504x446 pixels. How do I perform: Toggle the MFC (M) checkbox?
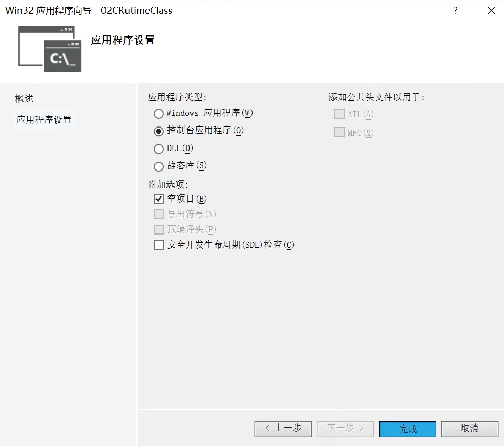click(340, 132)
